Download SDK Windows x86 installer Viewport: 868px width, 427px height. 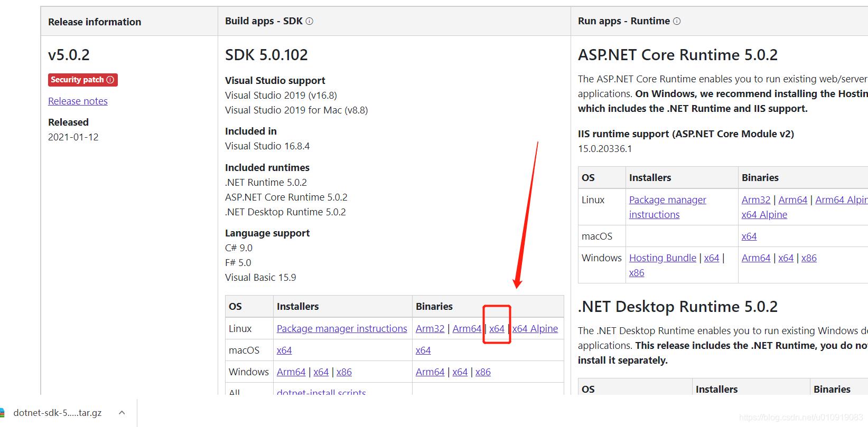(344, 372)
